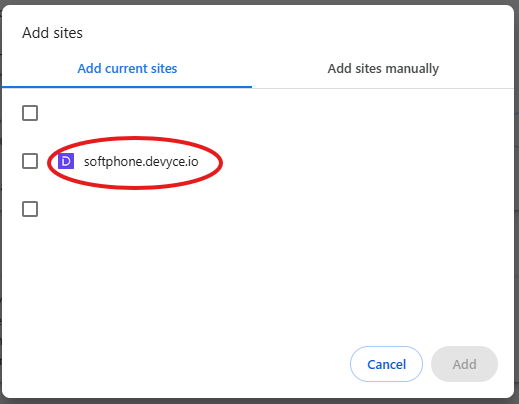Open the Add sites manually tab

383,69
